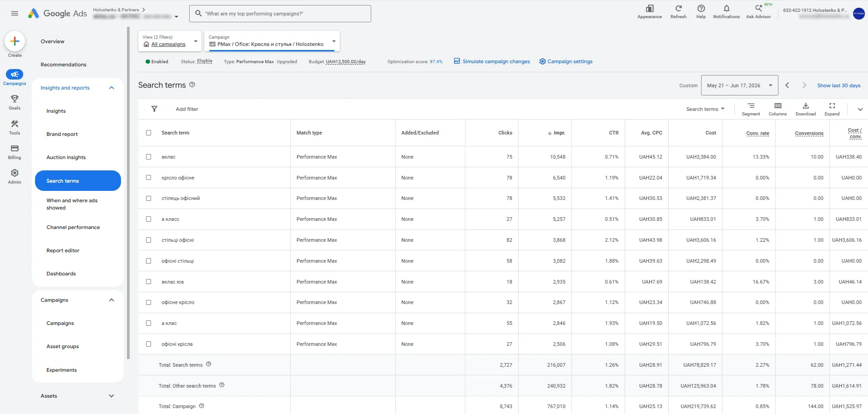The image size is (868, 414).
Task: Check the box for 'стільці офісні' row
Action: click(x=148, y=240)
